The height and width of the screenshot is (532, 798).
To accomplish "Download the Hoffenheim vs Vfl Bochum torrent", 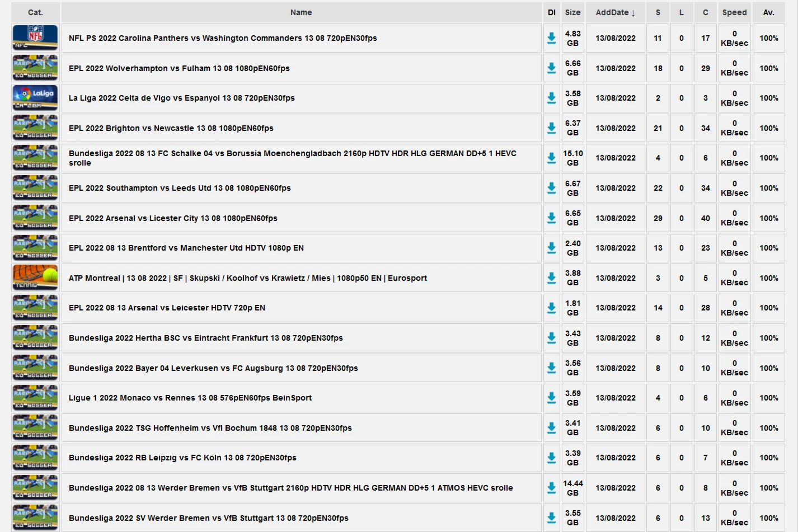I will tap(551, 428).
